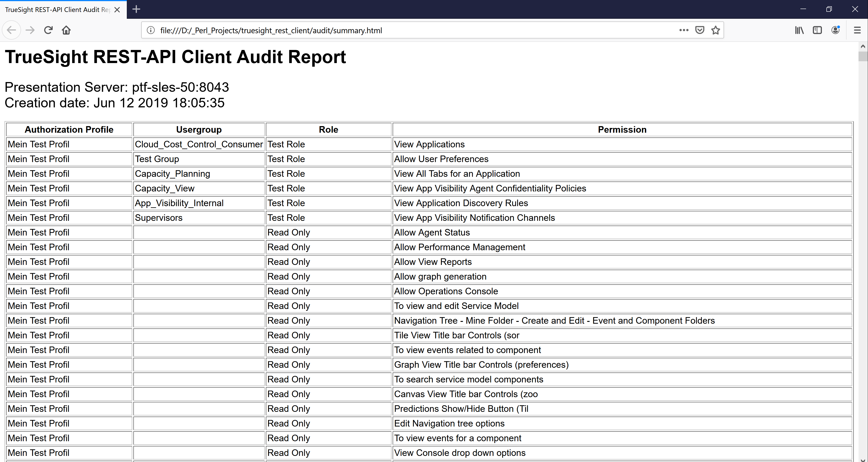
Task: Click Test Role in the Supervisors row
Action: click(x=328, y=218)
